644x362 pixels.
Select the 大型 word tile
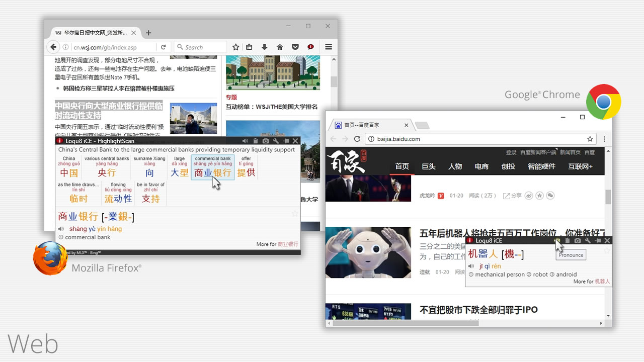pos(180,168)
